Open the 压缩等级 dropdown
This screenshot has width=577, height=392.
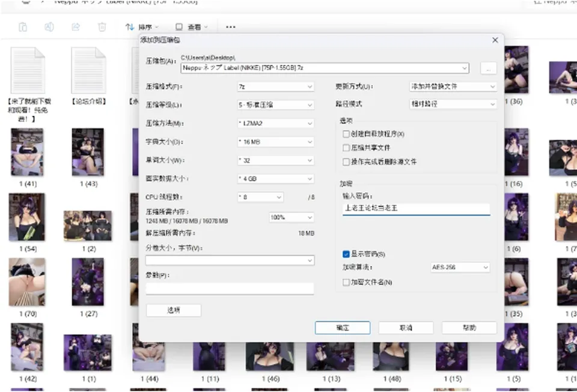point(276,105)
